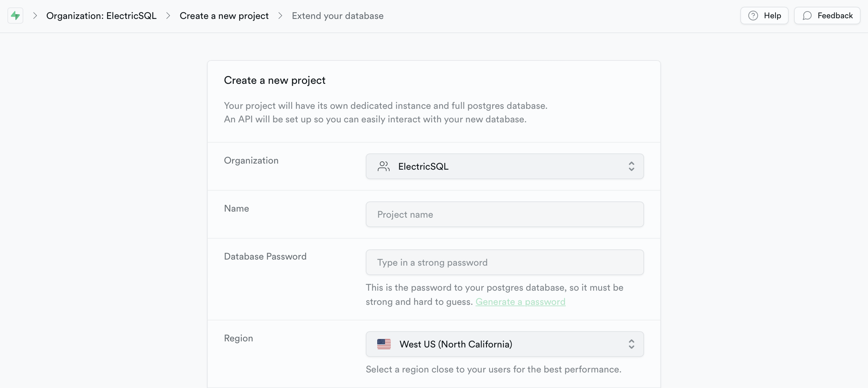Click the US flag icon in Region
The width and height of the screenshot is (868, 388).
pos(384,344)
